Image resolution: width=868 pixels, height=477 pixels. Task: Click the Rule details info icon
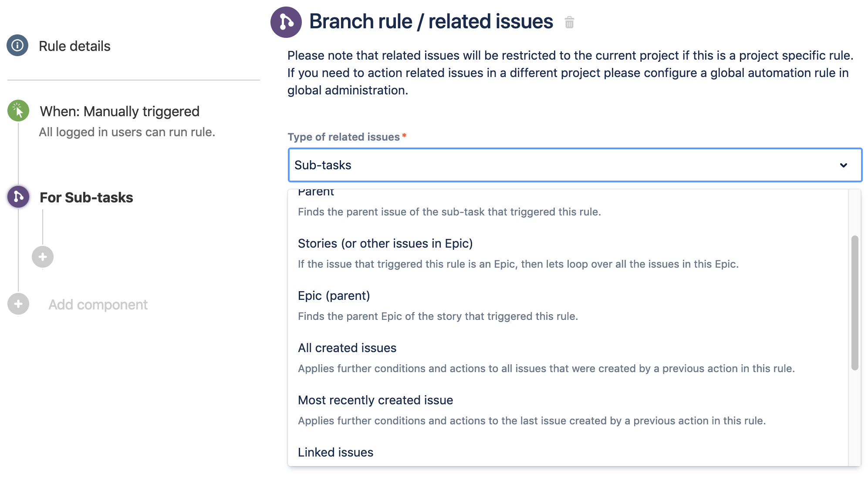(17, 45)
